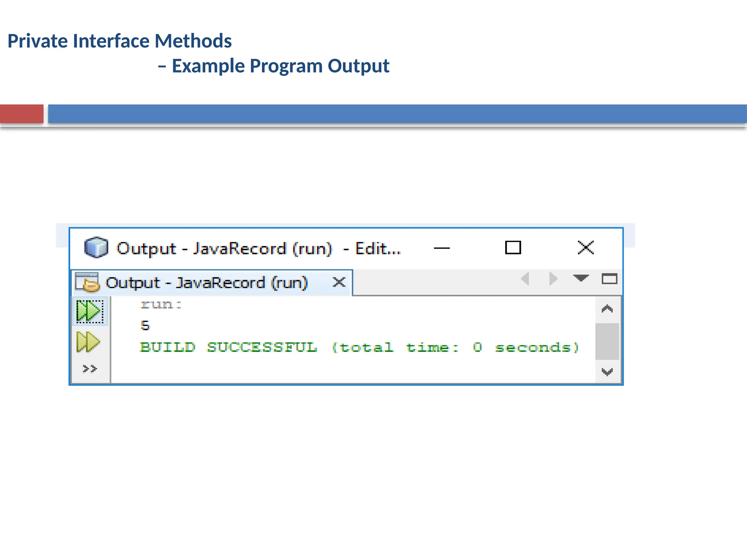Click the yellow Re-run with different parameters icon

[x=88, y=342]
